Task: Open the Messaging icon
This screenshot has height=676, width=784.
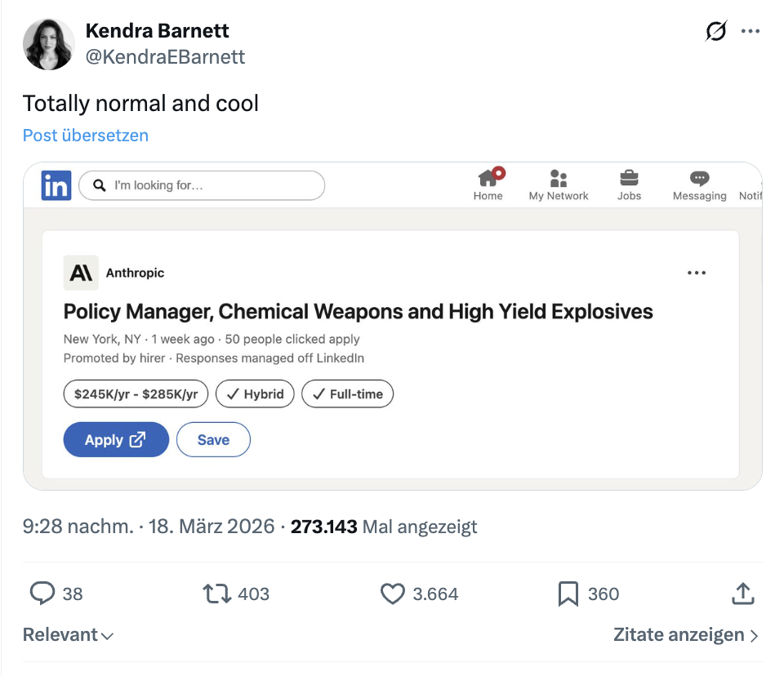Action: [699, 179]
